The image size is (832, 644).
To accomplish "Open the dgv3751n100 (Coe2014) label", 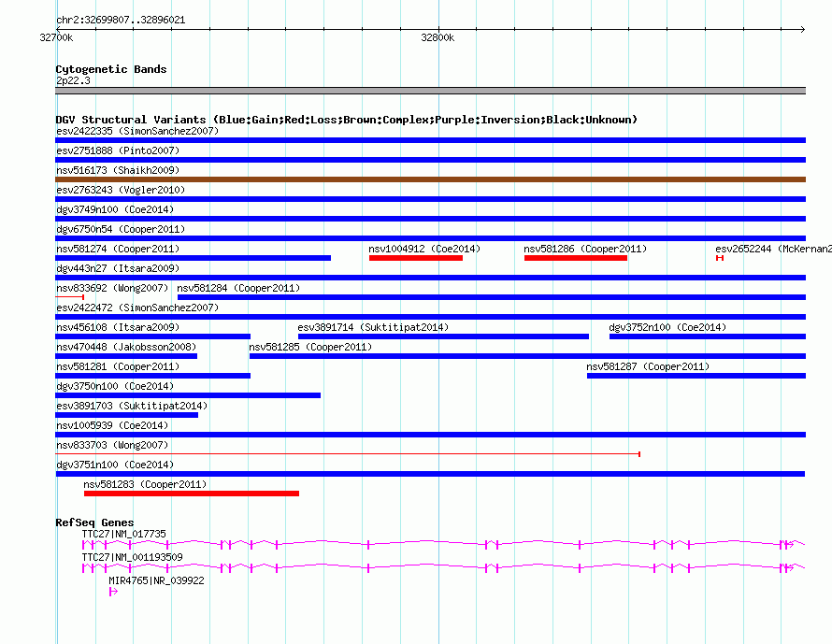I will tap(115, 465).
